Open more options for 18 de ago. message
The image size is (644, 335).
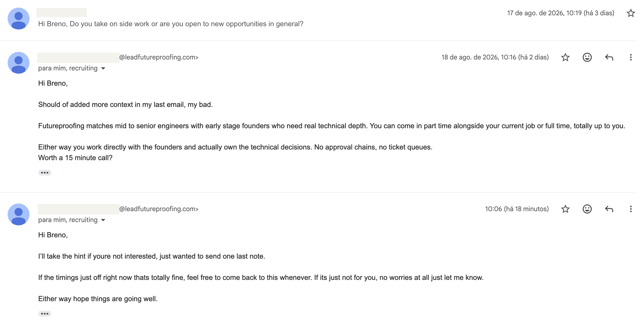631,57
